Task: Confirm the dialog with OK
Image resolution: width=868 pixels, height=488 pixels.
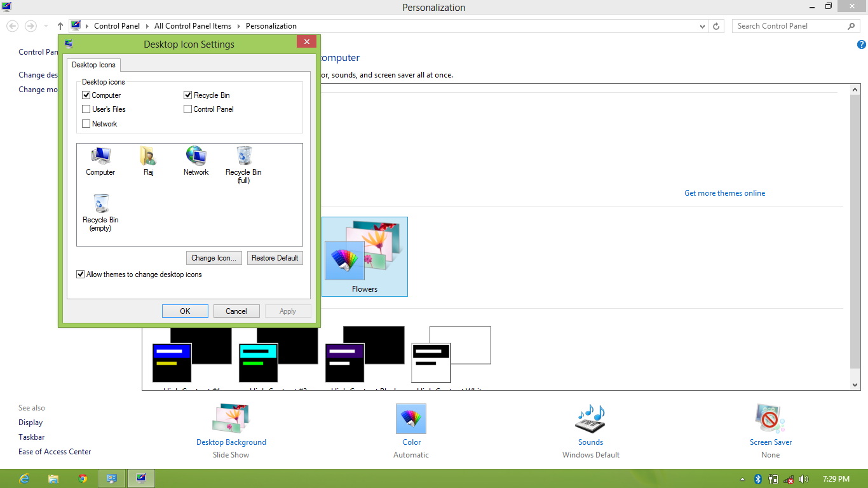Action: pyautogui.click(x=185, y=311)
